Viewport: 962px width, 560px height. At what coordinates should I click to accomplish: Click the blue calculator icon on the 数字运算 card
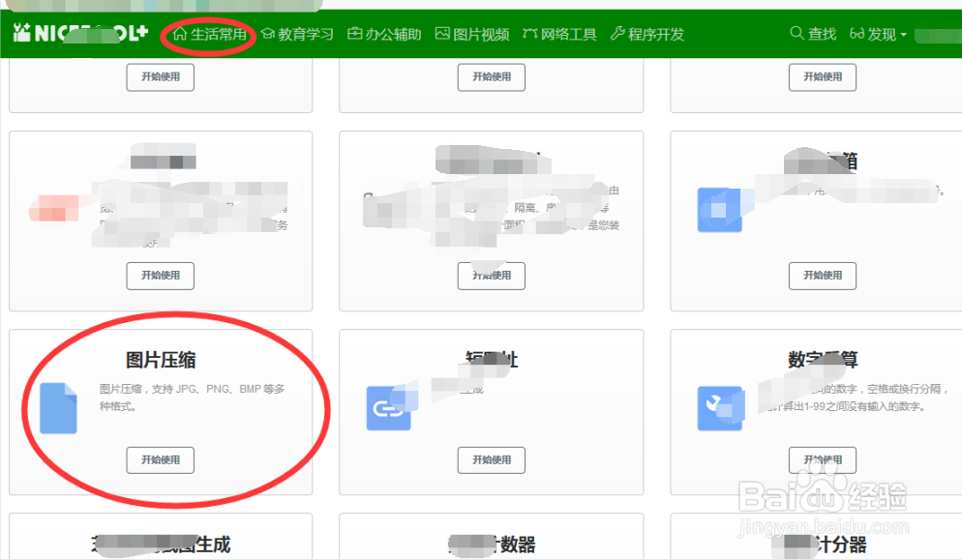(720, 408)
